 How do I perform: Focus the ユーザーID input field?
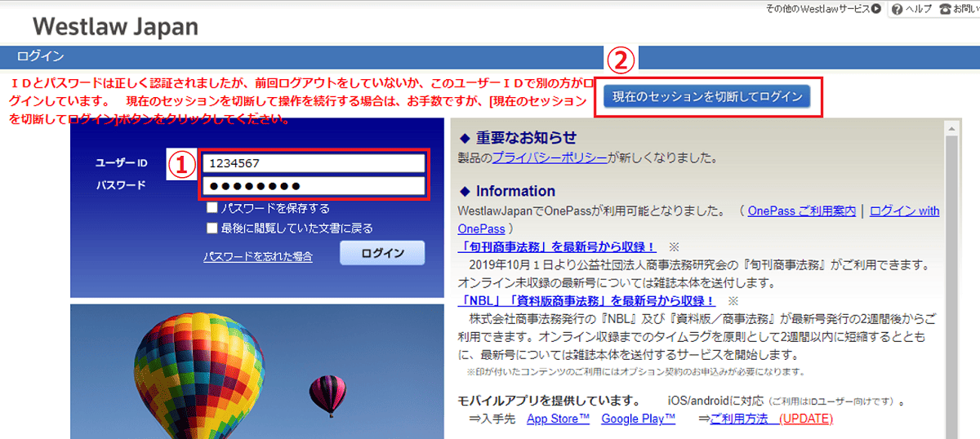coord(313,162)
